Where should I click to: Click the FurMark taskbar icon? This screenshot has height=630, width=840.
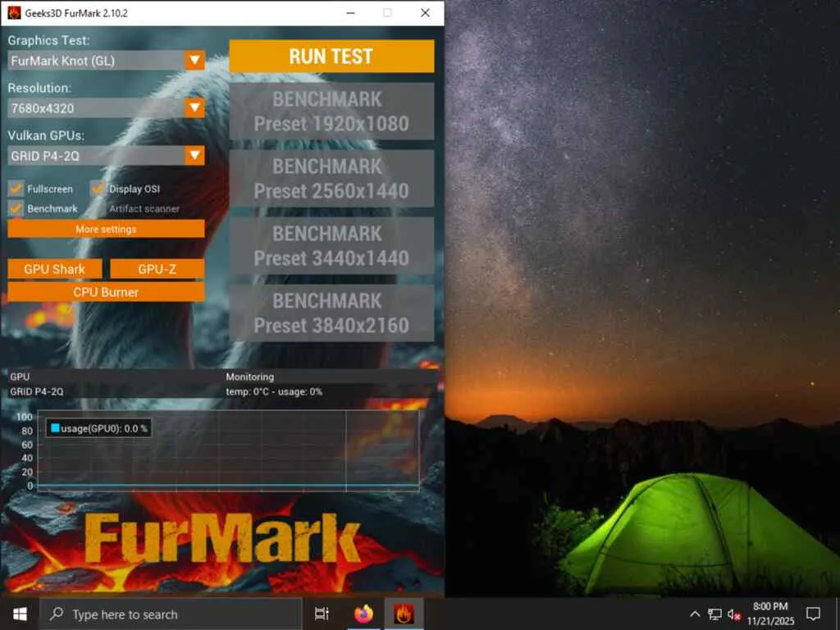pyautogui.click(x=404, y=614)
